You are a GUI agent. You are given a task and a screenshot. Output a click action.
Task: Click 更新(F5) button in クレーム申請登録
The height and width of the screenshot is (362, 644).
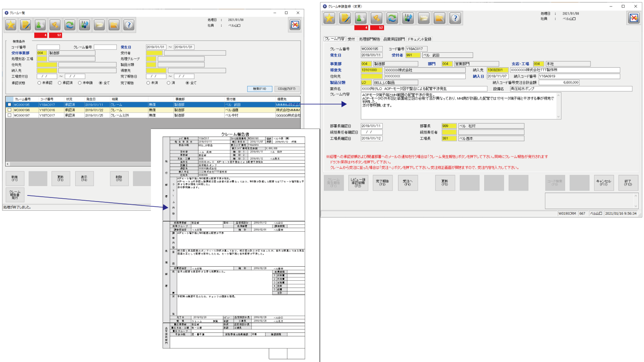[x=445, y=183]
